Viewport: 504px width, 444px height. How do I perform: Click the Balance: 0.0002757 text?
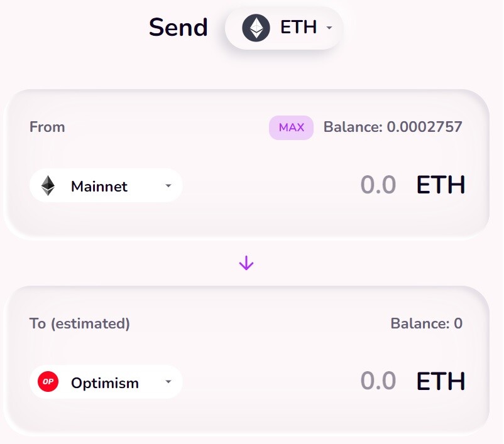393,127
